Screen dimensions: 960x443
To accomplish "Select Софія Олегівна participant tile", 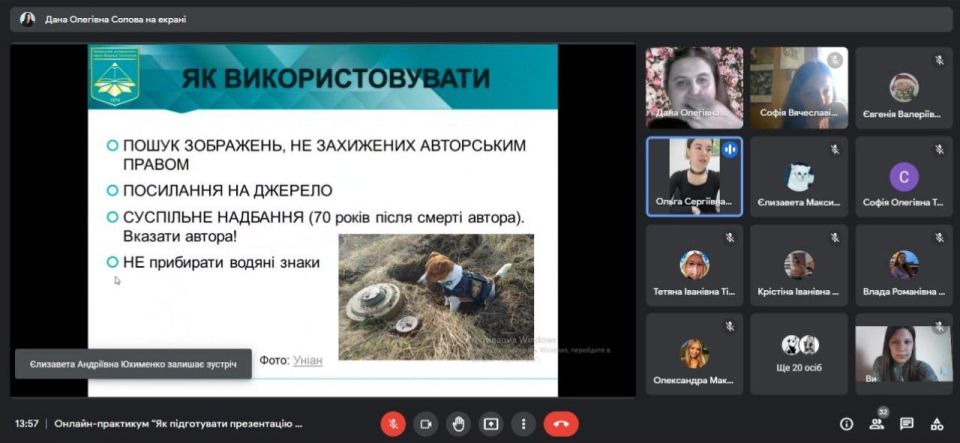I will (x=904, y=176).
